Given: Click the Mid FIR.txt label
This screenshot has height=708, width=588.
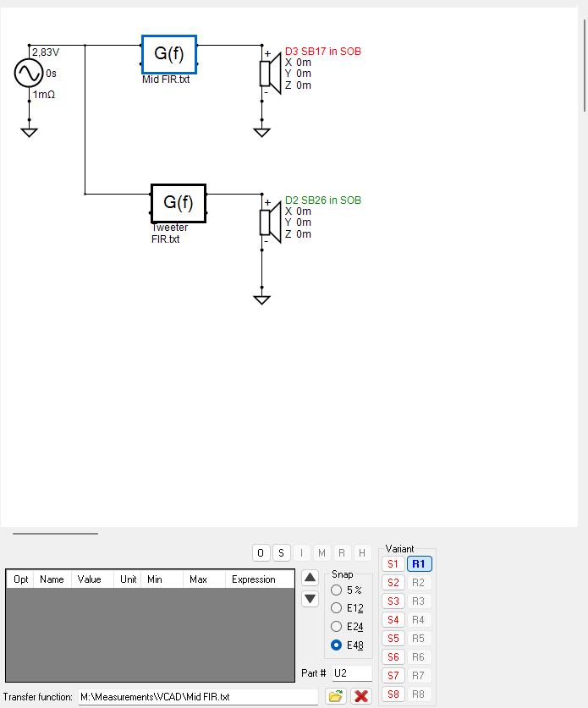Looking at the screenshot, I should (166, 80).
